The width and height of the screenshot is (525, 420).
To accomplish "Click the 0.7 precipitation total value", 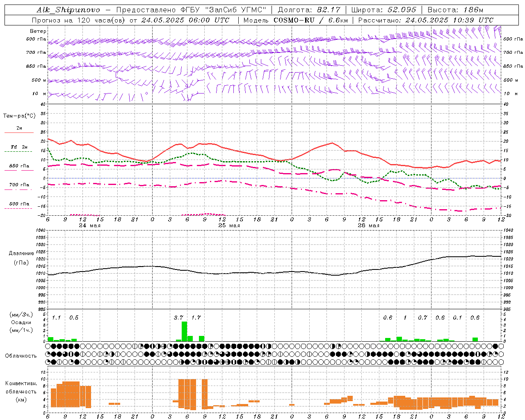I will [x=422, y=317].
